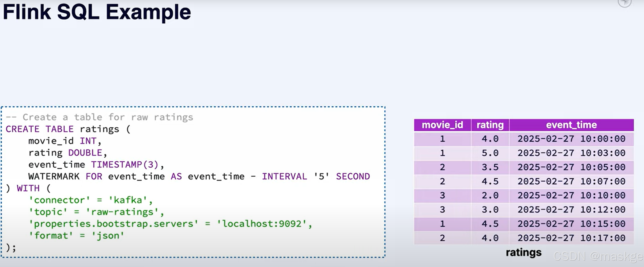Click rating "5.0" in the 10:03:00 row
This screenshot has width=644, height=267.
click(x=490, y=153)
